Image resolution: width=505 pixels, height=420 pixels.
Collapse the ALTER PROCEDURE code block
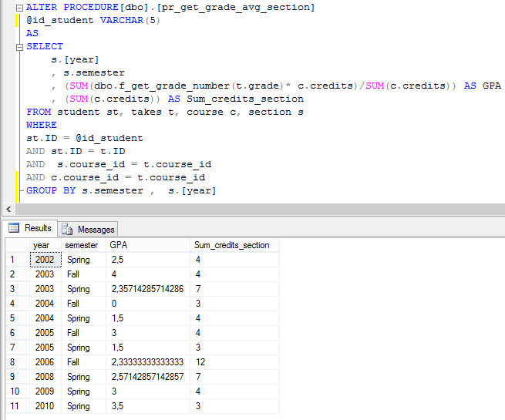coord(19,8)
